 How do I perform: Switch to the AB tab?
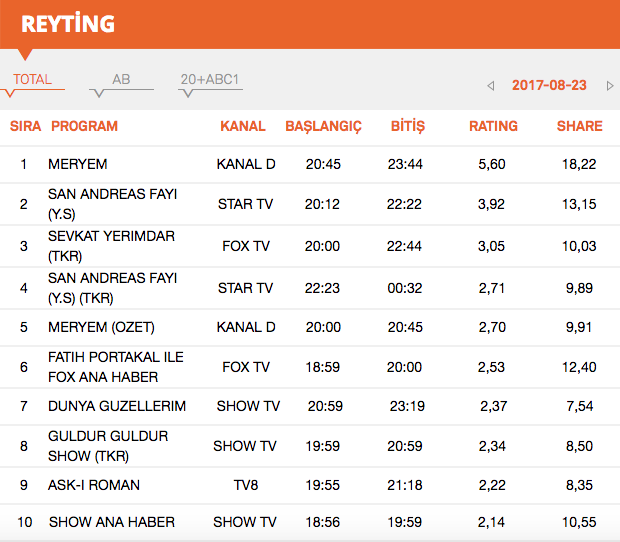point(121,80)
